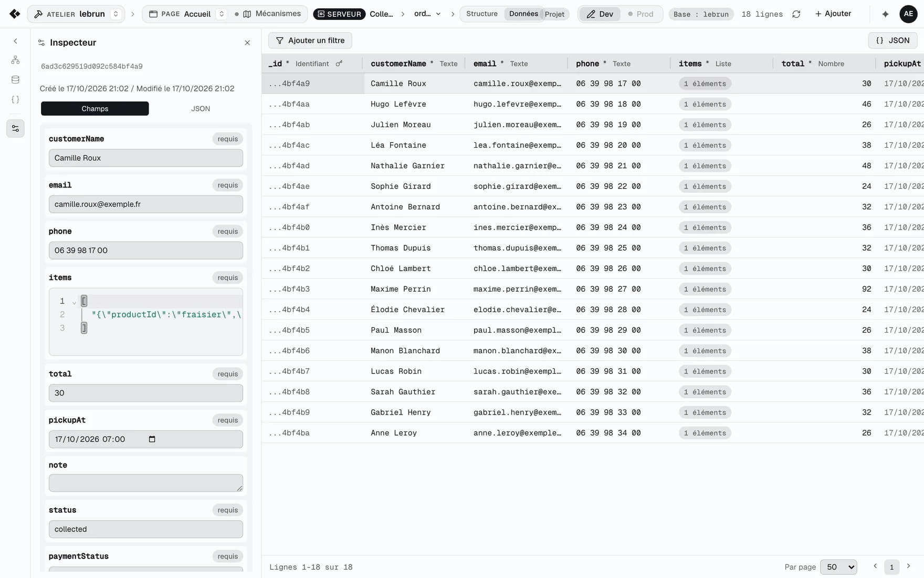
Task: Open the structure tree icon in left sidebar
Action: tap(15, 60)
